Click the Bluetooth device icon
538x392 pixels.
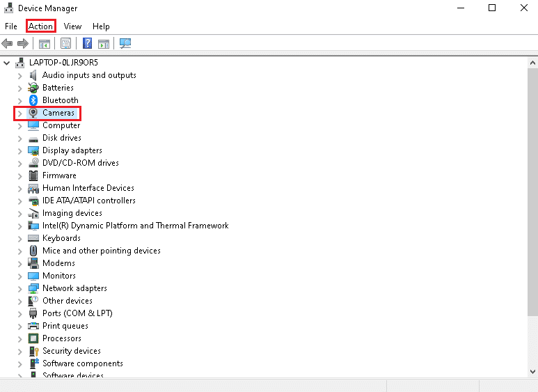[x=33, y=100]
